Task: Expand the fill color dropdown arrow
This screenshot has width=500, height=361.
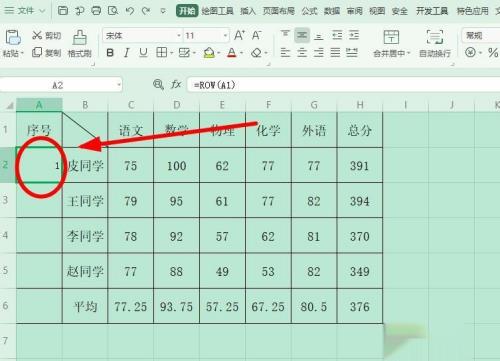Action: tap(219, 53)
